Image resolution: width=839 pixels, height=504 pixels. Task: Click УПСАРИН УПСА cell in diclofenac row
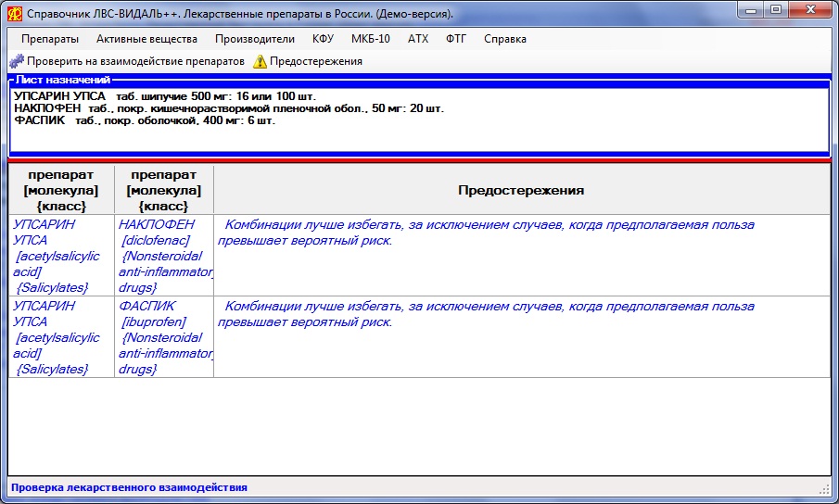[61, 256]
